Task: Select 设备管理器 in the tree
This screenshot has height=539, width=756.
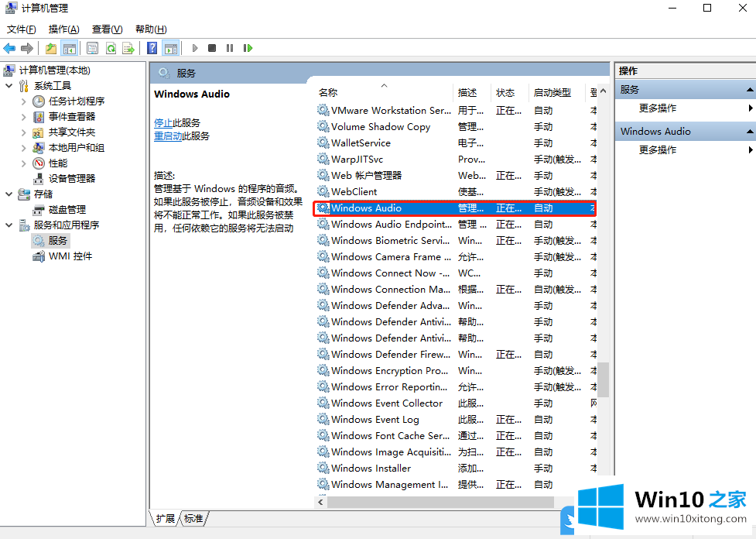Action: click(x=72, y=179)
